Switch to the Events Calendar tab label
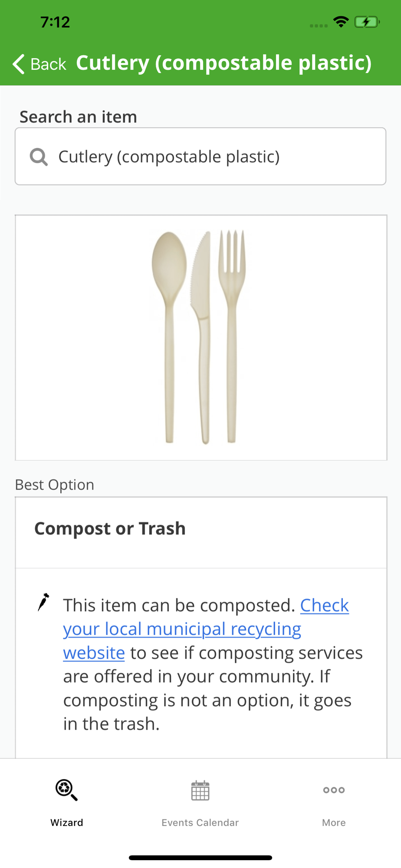The image size is (401, 868). 200,822
